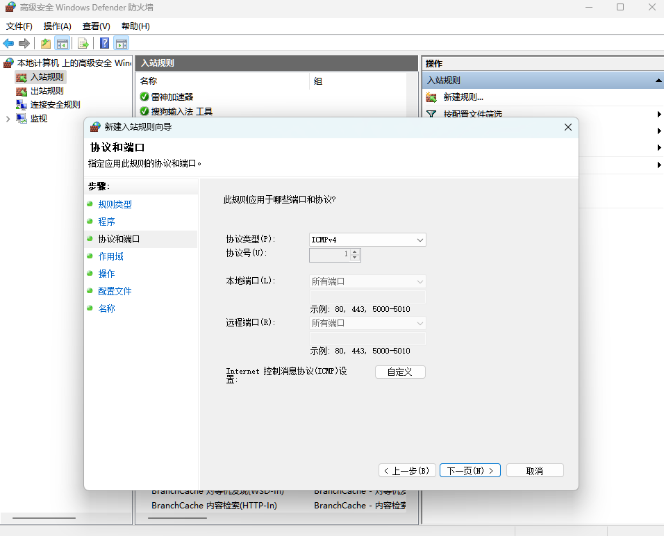Click the Forward arrow toolbar icon
The height and width of the screenshot is (536, 664).
[x=25, y=43]
